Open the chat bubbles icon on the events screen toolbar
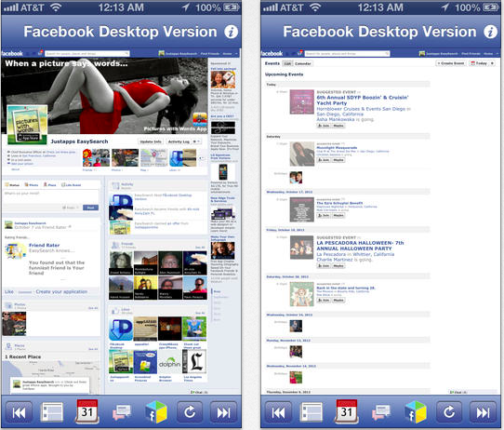 click(381, 412)
